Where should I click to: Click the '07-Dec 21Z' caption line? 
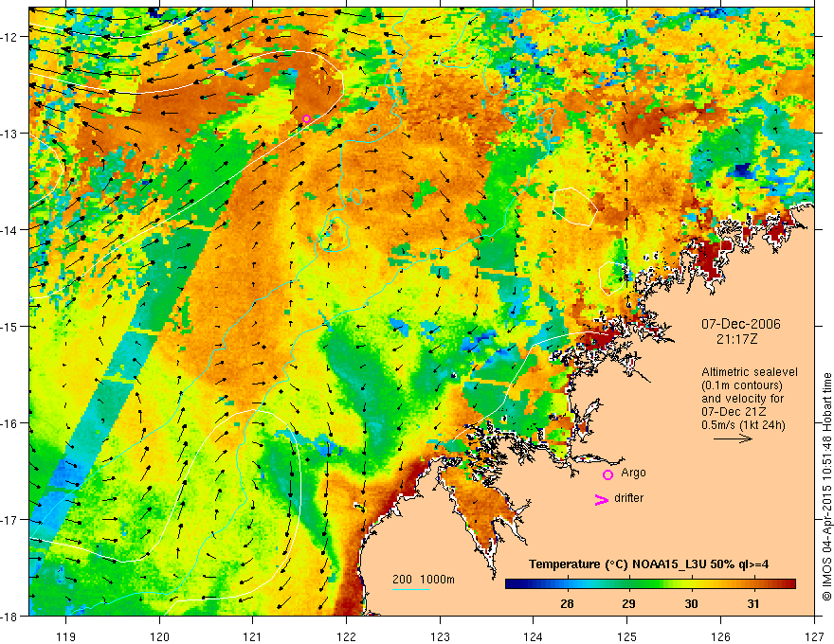pyautogui.click(x=734, y=412)
